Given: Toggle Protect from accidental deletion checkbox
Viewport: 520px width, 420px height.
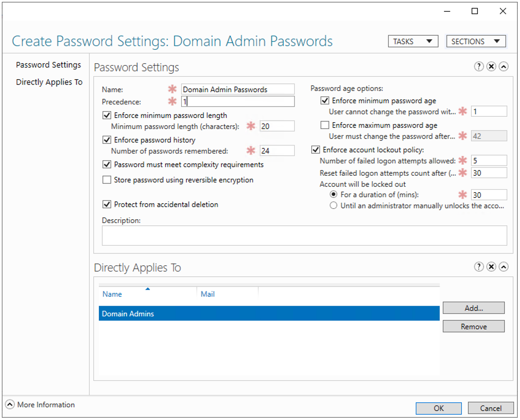Looking at the screenshot, I should [107, 205].
